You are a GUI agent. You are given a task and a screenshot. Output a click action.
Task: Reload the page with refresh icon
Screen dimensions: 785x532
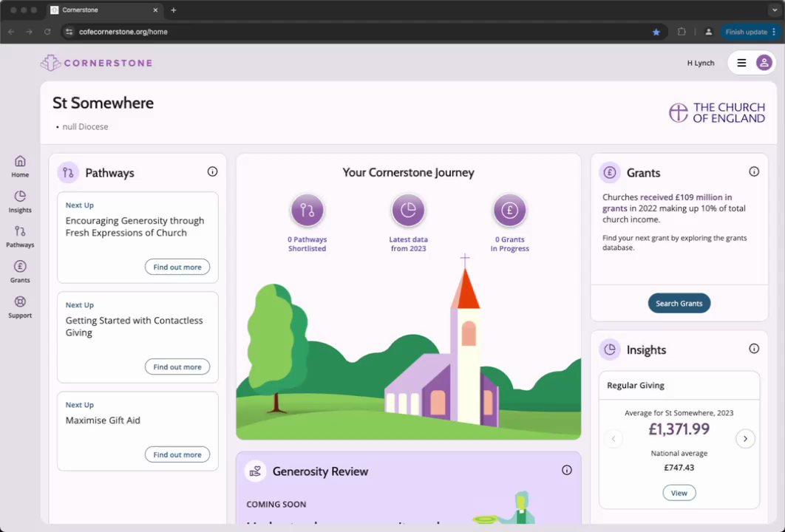(47, 32)
